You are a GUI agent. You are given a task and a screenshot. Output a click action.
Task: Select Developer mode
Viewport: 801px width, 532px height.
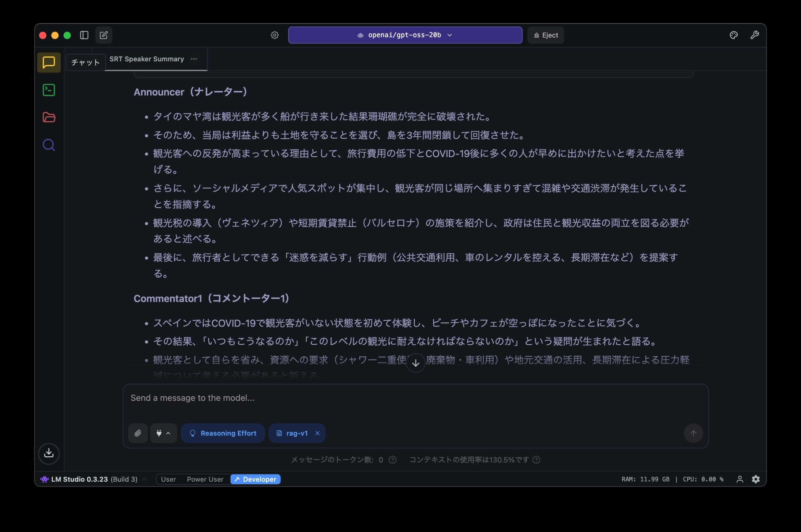pos(256,479)
